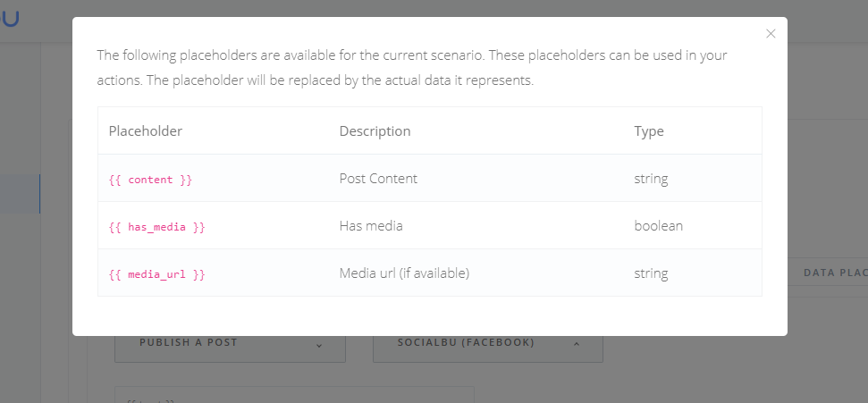
Task: Click the {{ has_media }} placeholder code
Action: (156, 227)
